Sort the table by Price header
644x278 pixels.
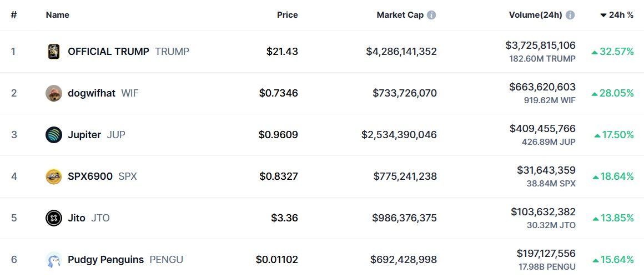click(287, 15)
